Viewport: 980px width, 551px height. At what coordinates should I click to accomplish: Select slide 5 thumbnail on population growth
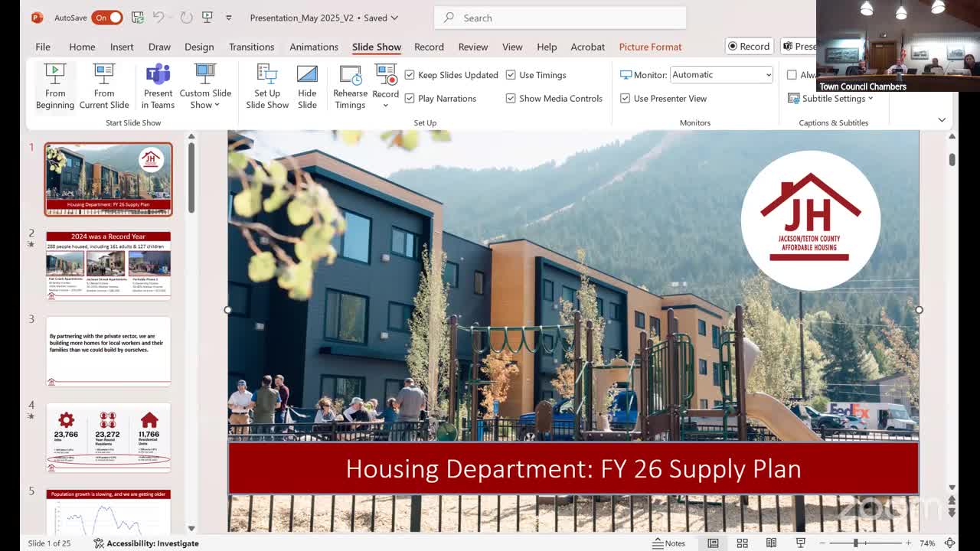(108, 510)
